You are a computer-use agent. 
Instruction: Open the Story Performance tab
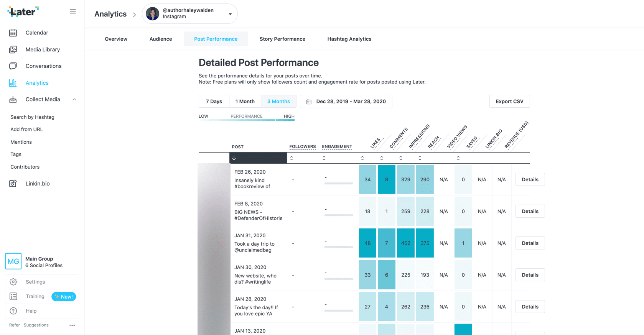[282, 39]
